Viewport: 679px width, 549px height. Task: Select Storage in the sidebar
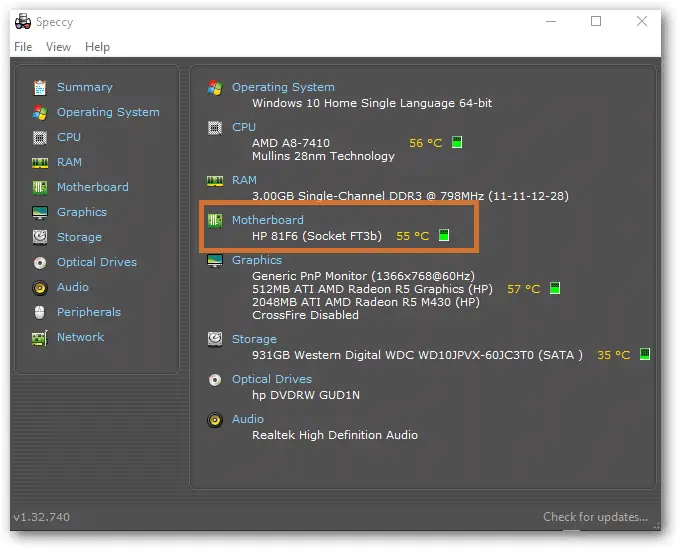[x=79, y=237]
